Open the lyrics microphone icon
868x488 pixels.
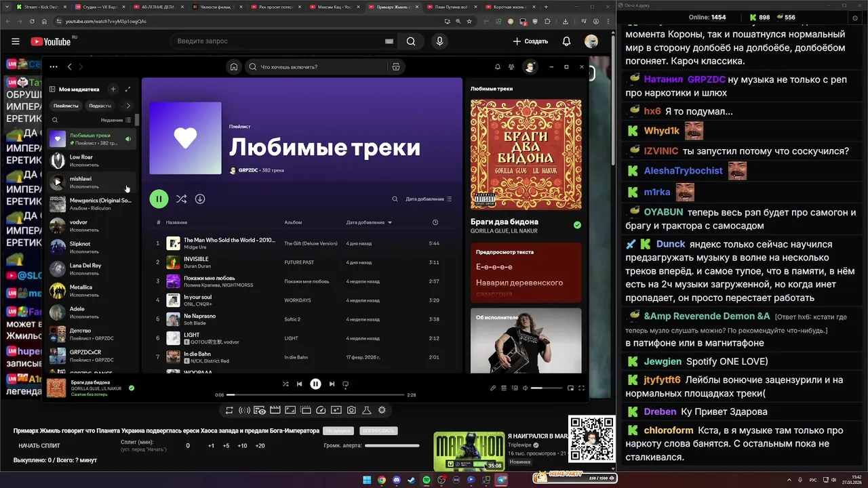(493, 388)
